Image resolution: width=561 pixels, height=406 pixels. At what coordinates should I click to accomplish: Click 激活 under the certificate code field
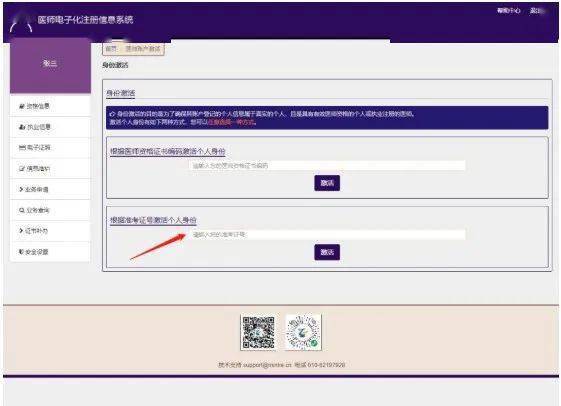click(327, 183)
